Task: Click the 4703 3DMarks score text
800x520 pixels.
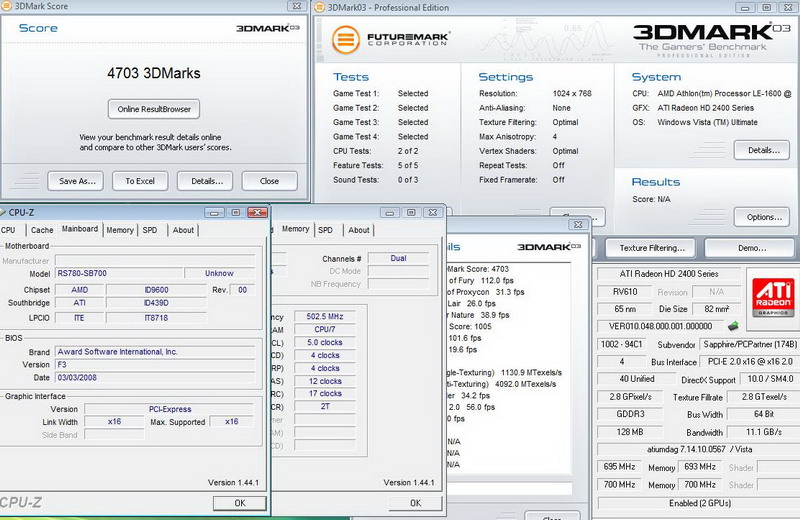Action: point(154,73)
